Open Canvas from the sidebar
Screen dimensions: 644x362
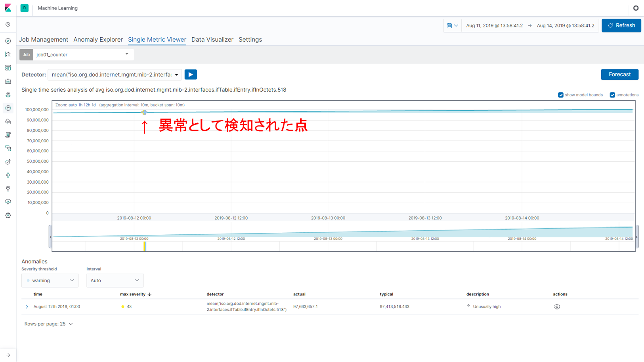(x=8, y=81)
